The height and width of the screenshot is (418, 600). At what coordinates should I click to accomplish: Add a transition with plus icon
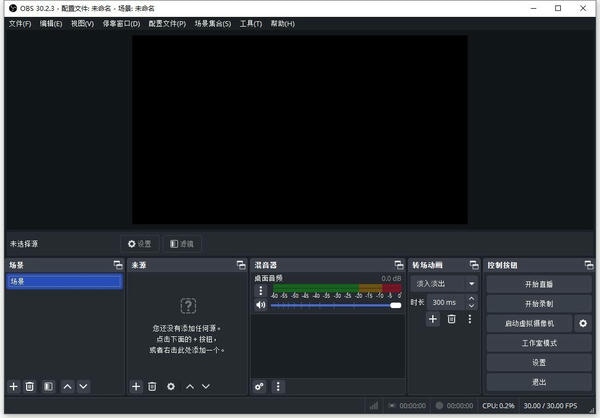pos(433,319)
